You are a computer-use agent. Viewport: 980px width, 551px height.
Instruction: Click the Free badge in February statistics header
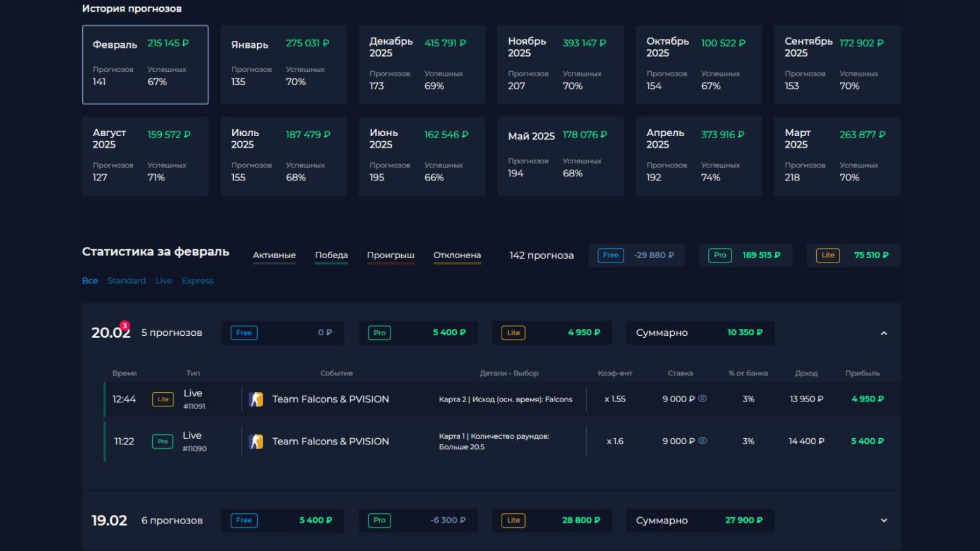coord(610,255)
